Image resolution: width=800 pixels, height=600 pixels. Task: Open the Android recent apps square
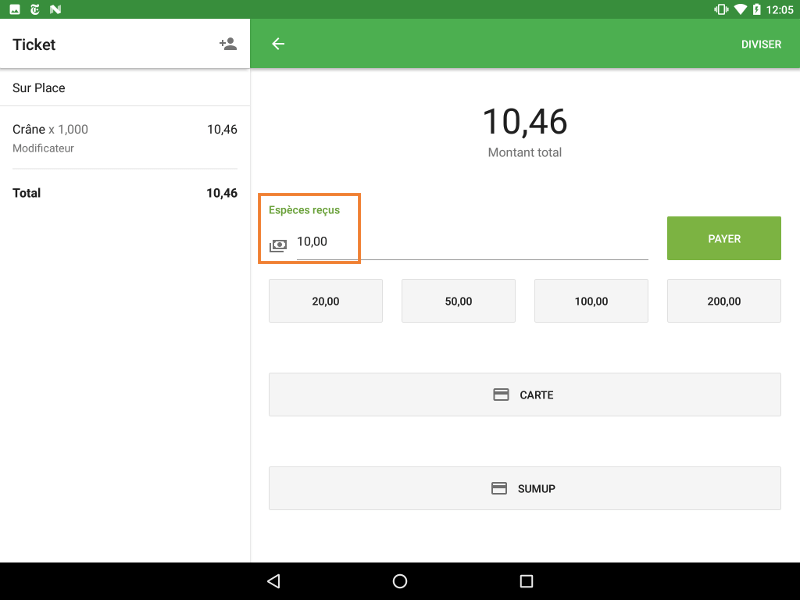(527, 581)
